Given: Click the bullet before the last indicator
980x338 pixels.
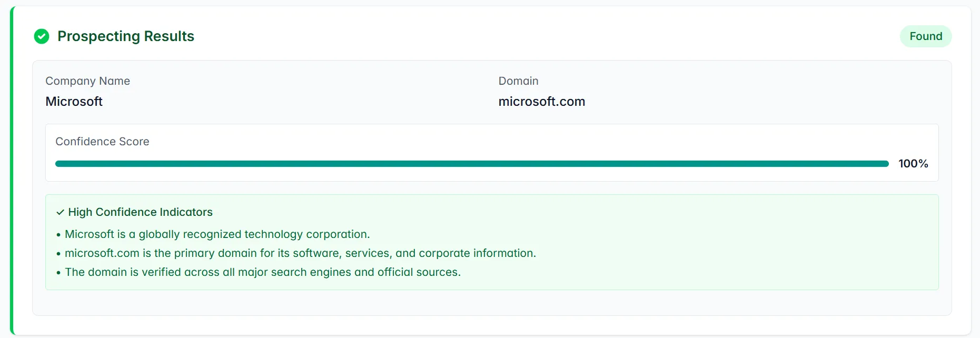Looking at the screenshot, I should click(x=58, y=273).
